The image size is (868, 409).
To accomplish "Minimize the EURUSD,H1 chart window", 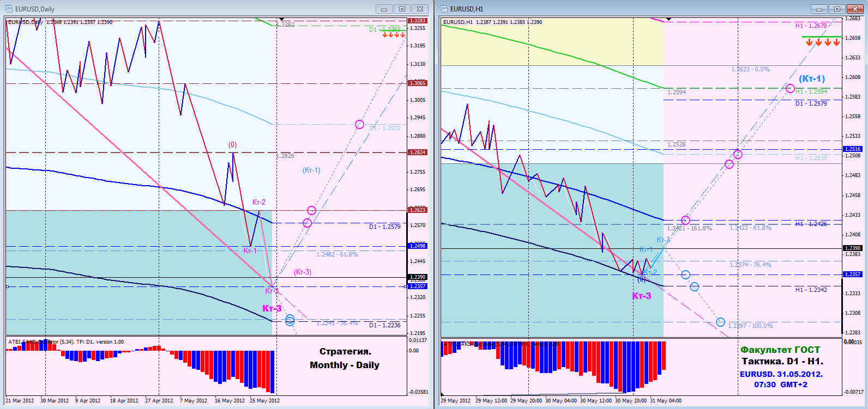I will click(x=819, y=9).
